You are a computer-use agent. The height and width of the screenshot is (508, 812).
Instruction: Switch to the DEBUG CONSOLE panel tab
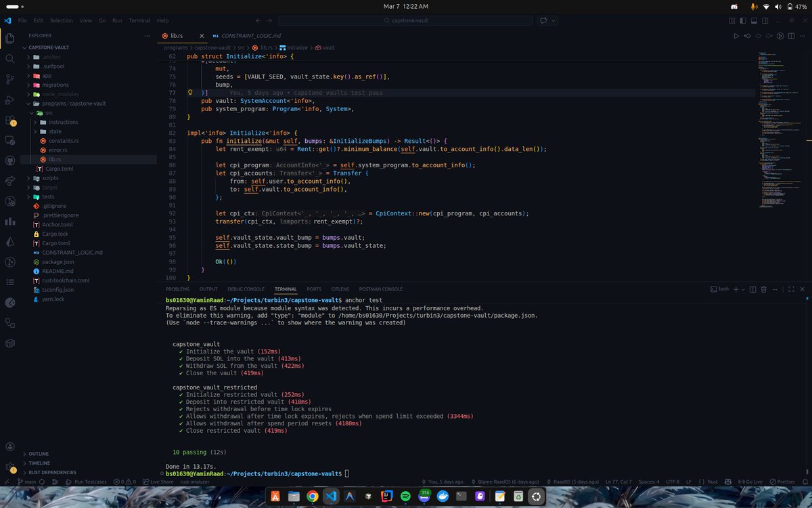tap(246, 289)
